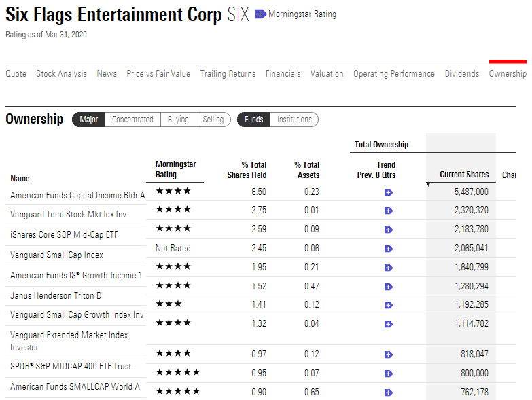Open American Funds IS Growth-Income 1

click(x=76, y=275)
